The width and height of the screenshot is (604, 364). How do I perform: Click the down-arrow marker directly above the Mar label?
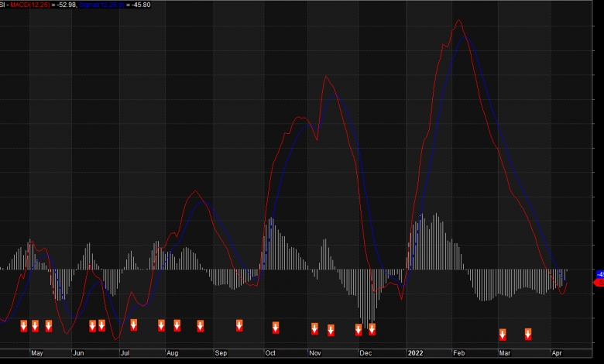[503, 334]
